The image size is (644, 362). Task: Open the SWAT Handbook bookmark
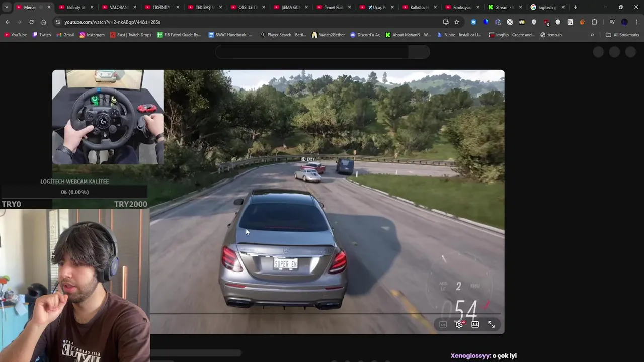pos(230,35)
